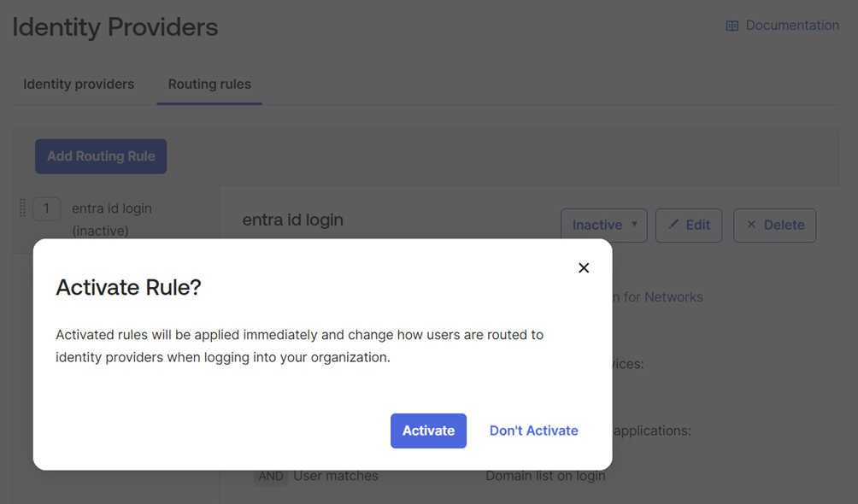Viewport: 858px width, 504px height.
Task: Click the pencil icon on Edit
Action: point(673,225)
